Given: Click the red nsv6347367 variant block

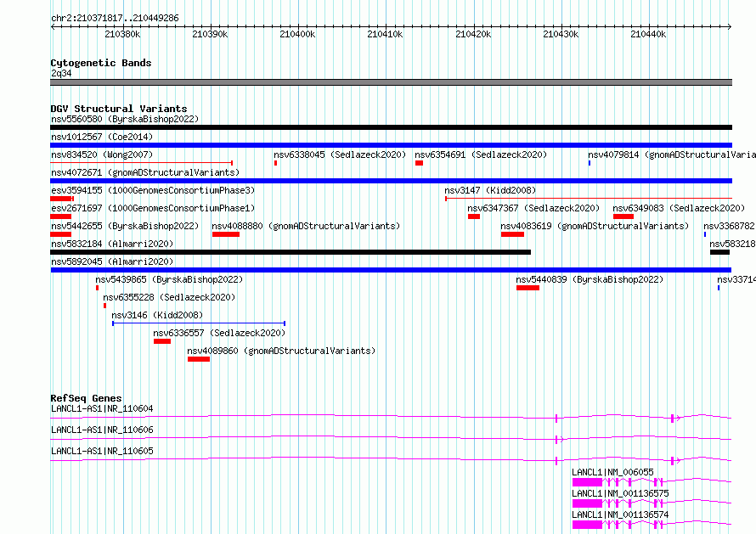Looking at the screenshot, I should point(474,216).
